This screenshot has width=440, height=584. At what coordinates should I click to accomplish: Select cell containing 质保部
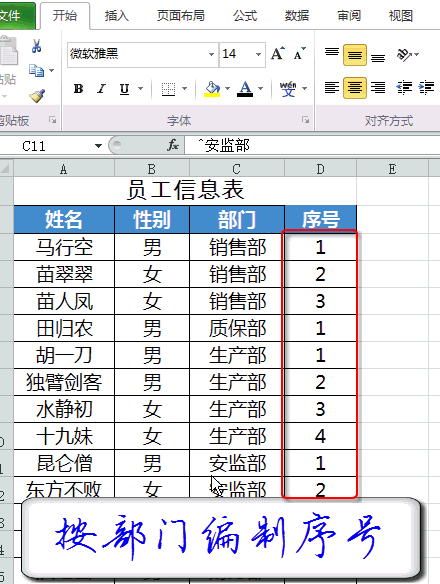[237, 328]
